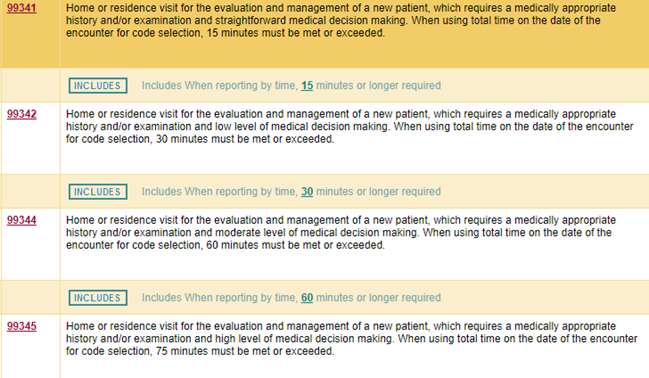The height and width of the screenshot is (378, 649).
Task: Click the includes note mentioning 15 minutes or longer
Action: pyautogui.click(x=291, y=86)
